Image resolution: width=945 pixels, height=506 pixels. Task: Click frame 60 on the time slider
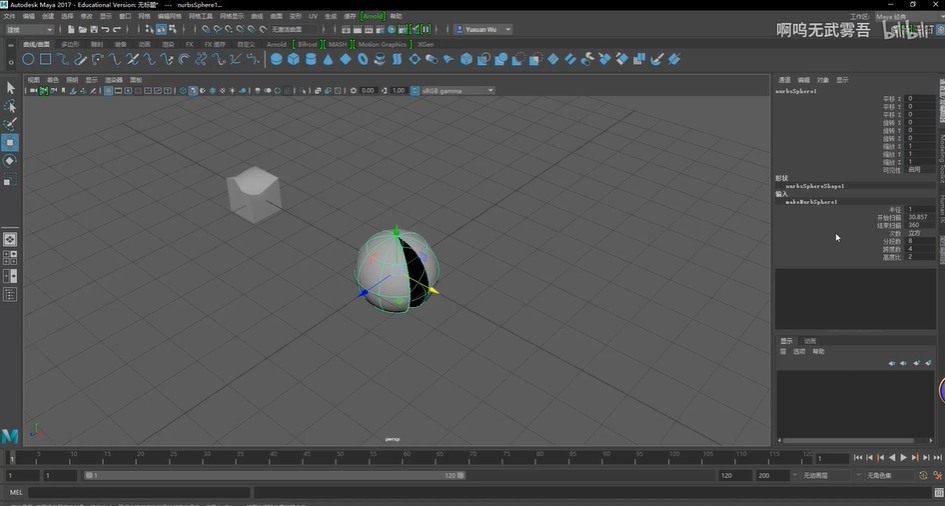406,457
